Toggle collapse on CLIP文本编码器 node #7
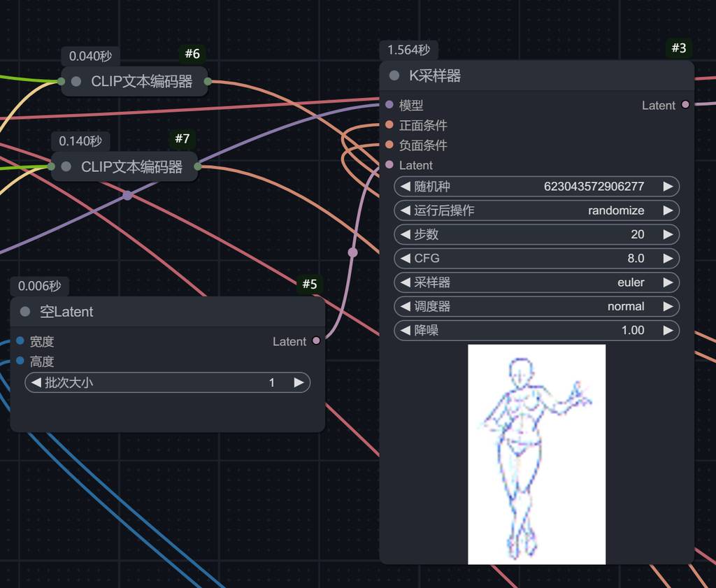Screen dimensions: 716x588 point(66,166)
